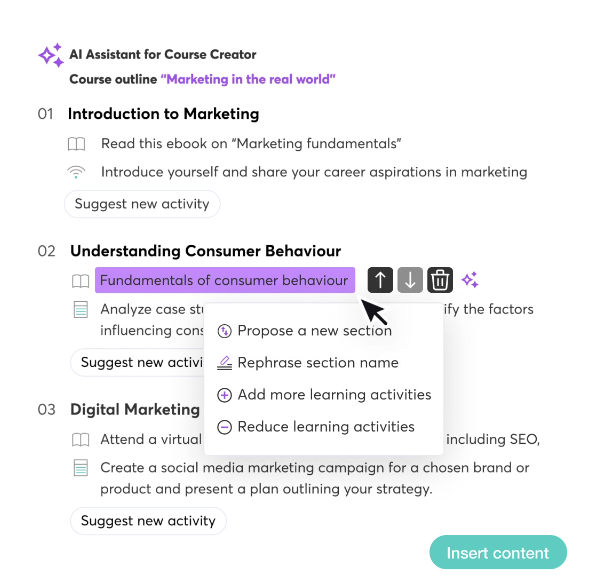Select highlighted Fundamentals of consumer behaviour text
The width and height of the screenshot is (607, 586).
click(x=224, y=280)
